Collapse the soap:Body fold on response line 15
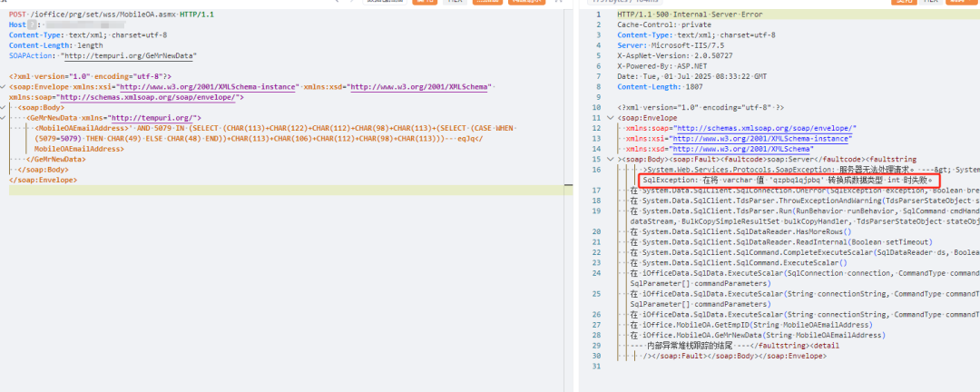This screenshot has height=392, width=980. point(611,160)
